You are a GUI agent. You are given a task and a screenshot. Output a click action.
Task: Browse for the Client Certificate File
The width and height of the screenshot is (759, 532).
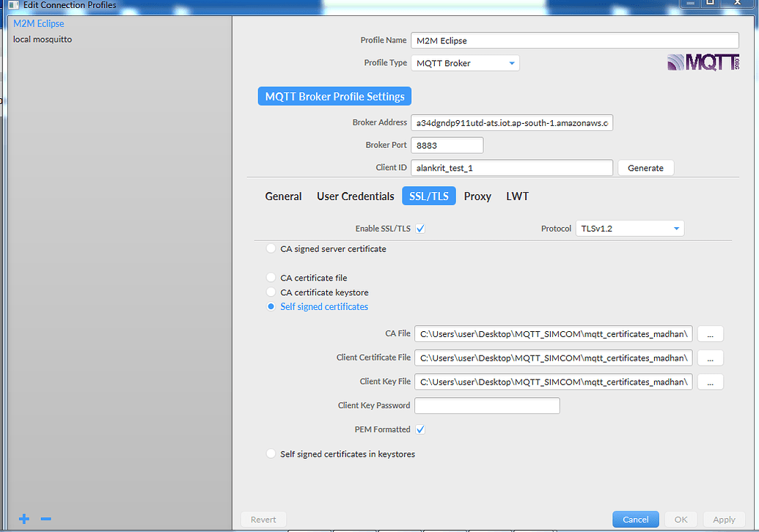[710, 358]
